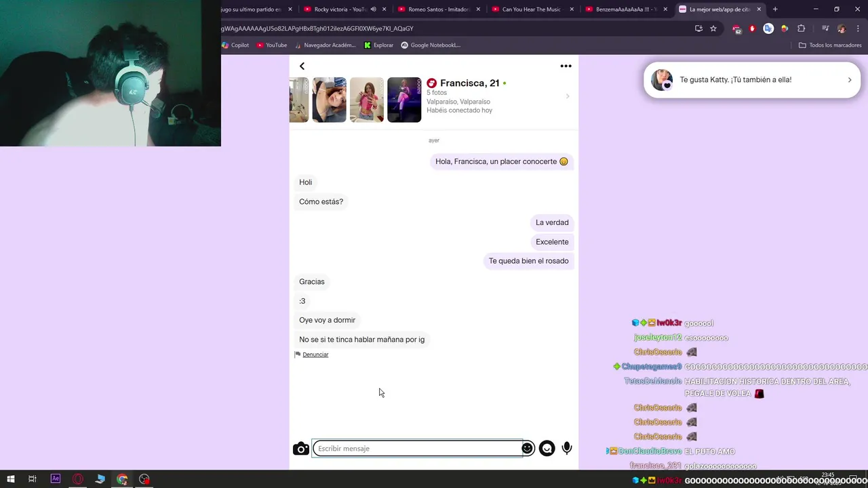
Task: Launch After Effects from taskbar
Action: click(x=56, y=479)
